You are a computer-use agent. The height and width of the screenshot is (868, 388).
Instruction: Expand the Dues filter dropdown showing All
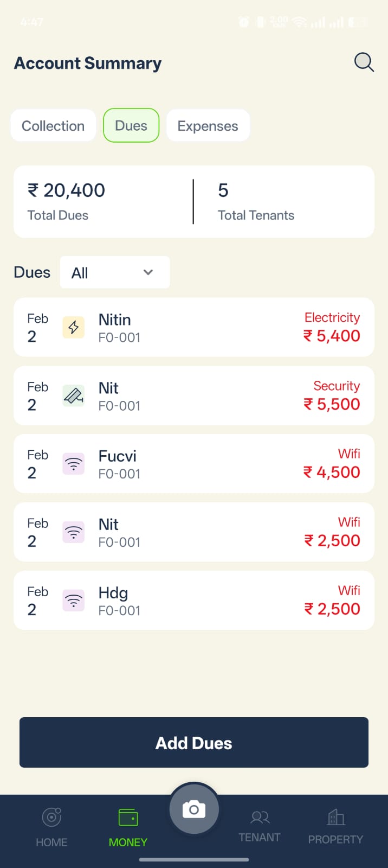(114, 272)
